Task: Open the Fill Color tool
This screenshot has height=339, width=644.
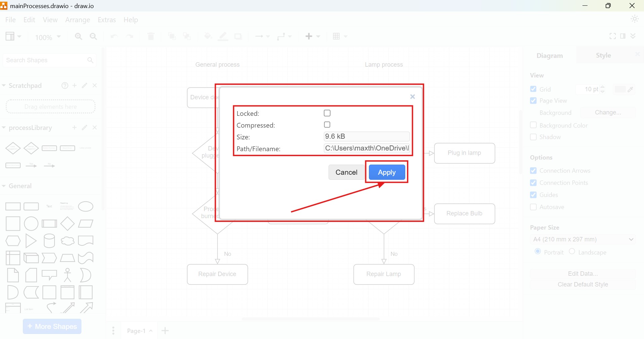Action: point(208,36)
